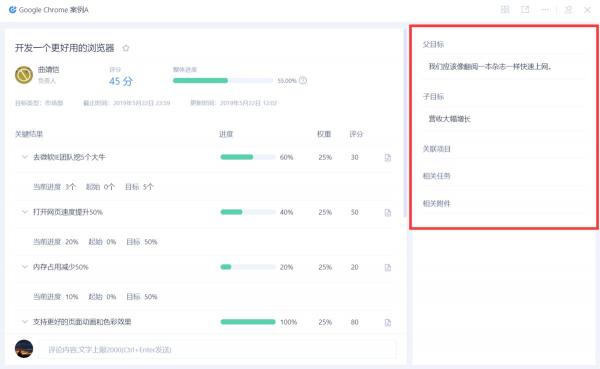Click the help icon beside 55.00% progress
The image size is (600, 369).
point(303,80)
